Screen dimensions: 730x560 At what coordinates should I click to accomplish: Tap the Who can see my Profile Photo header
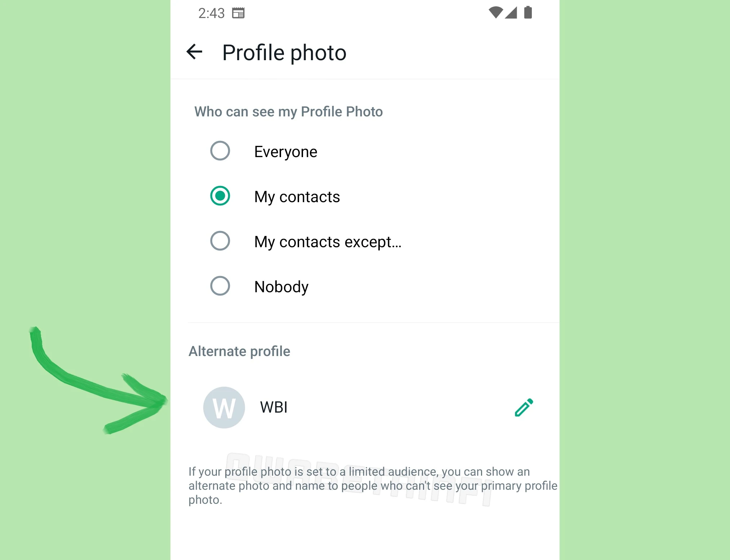[x=289, y=112]
